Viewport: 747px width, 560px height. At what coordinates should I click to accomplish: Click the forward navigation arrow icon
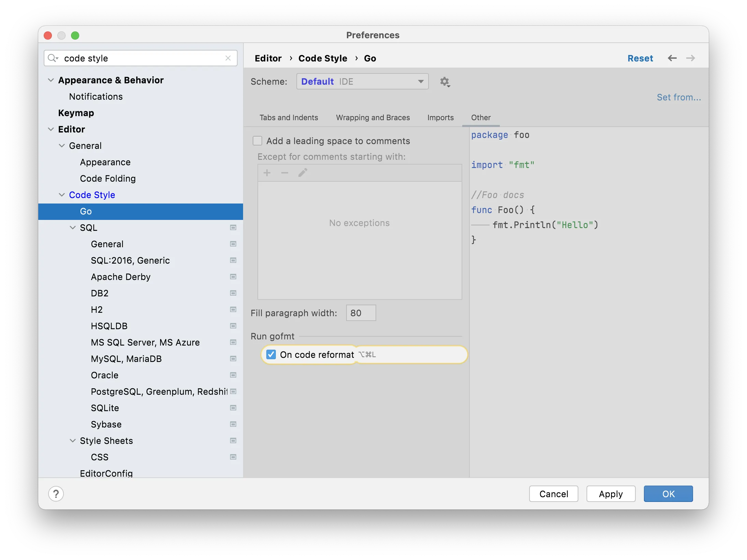(x=690, y=58)
